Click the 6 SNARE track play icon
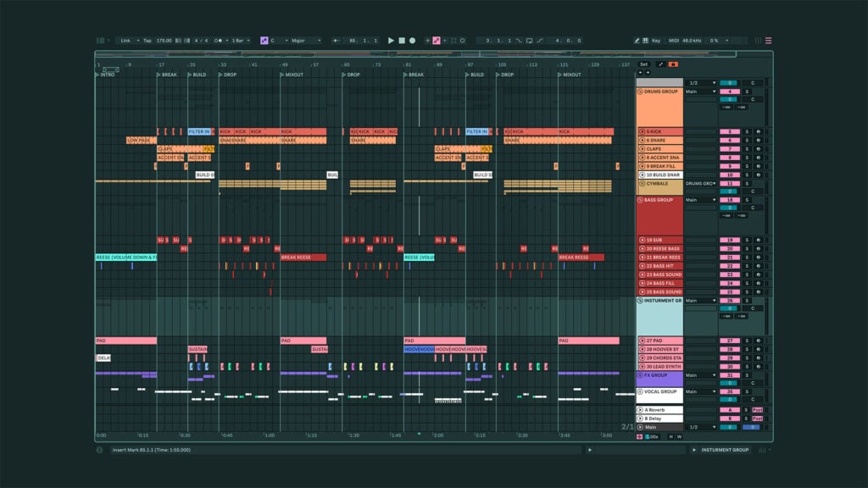Screen dimensions: 868x488 (643, 140)
